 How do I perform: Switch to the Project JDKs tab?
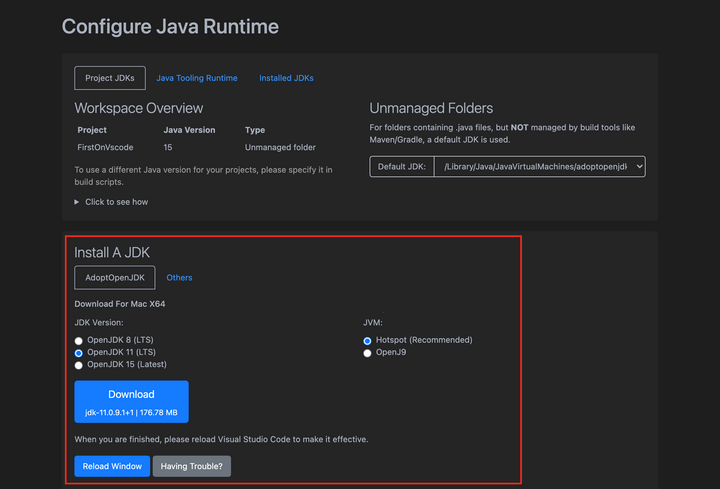(x=110, y=78)
